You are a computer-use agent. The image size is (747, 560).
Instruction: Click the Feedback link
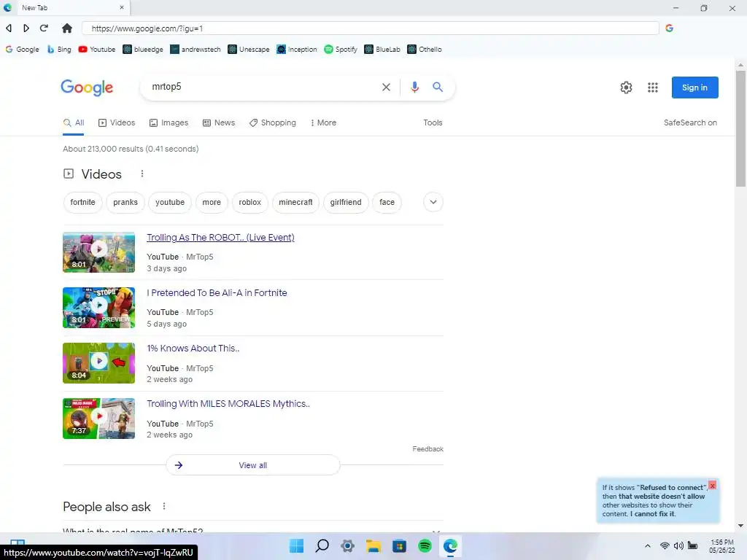click(x=427, y=449)
